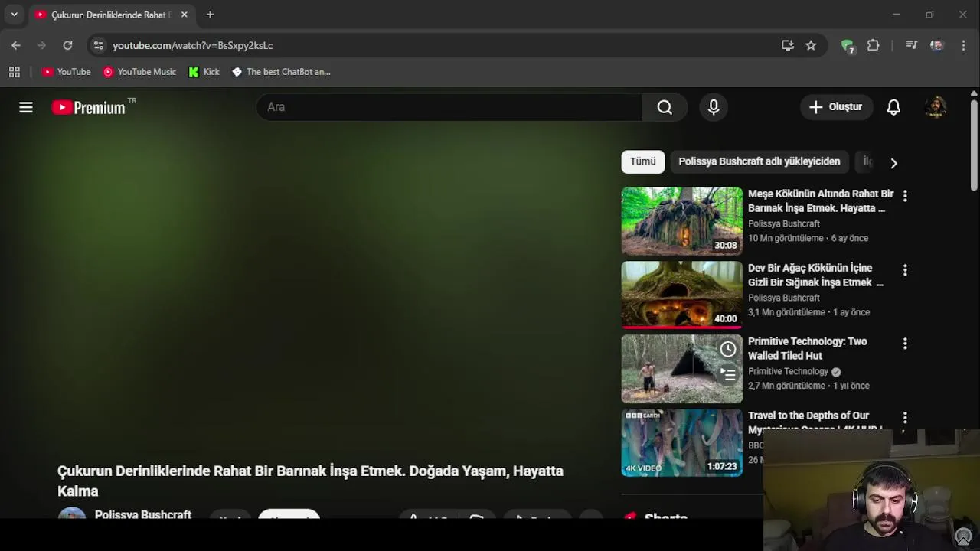Open Dev Bir Ağaç Kökünün video thumbnail
Viewport: 980px width, 551px height.
coord(682,295)
